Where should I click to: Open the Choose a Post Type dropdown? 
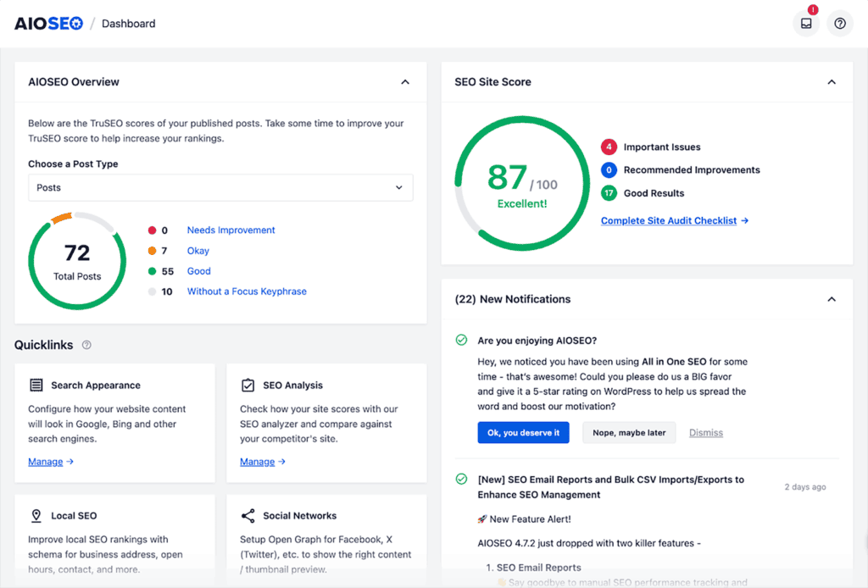(220, 188)
